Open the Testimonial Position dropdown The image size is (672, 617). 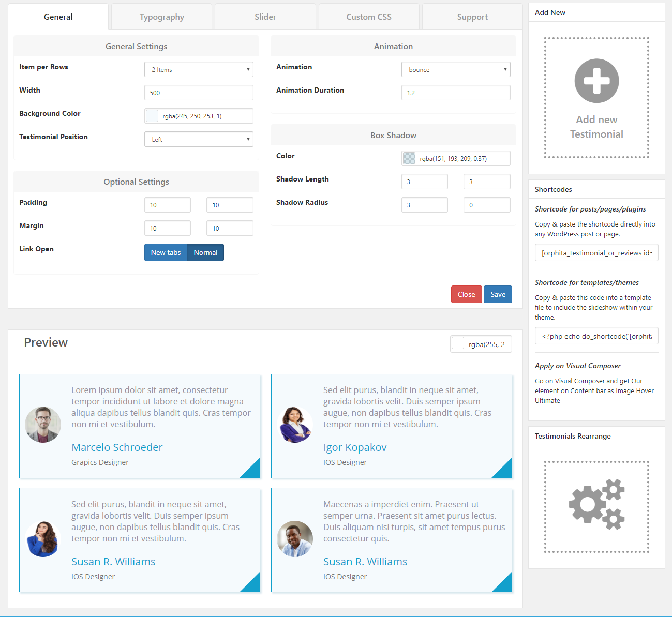(199, 139)
